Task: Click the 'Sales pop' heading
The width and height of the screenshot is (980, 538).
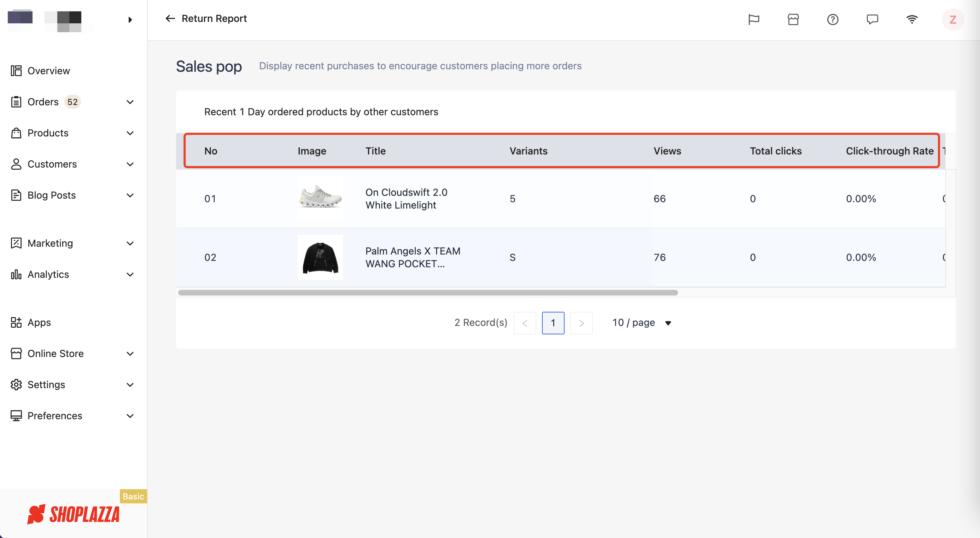Action: coord(209,66)
